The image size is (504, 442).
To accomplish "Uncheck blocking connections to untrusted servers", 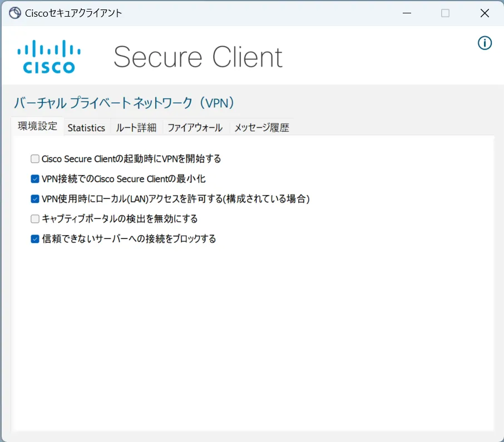I will (35, 239).
